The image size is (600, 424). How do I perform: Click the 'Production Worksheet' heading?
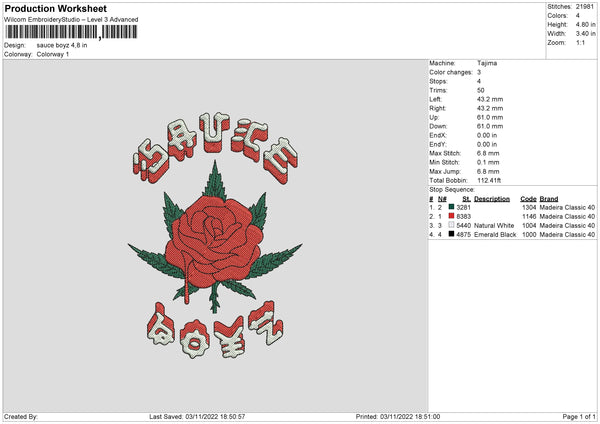55,8
